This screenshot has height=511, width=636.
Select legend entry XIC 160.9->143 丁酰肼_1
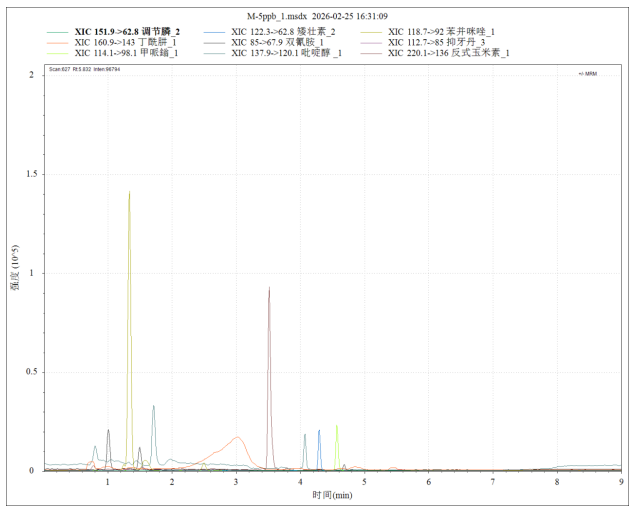click(x=125, y=42)
